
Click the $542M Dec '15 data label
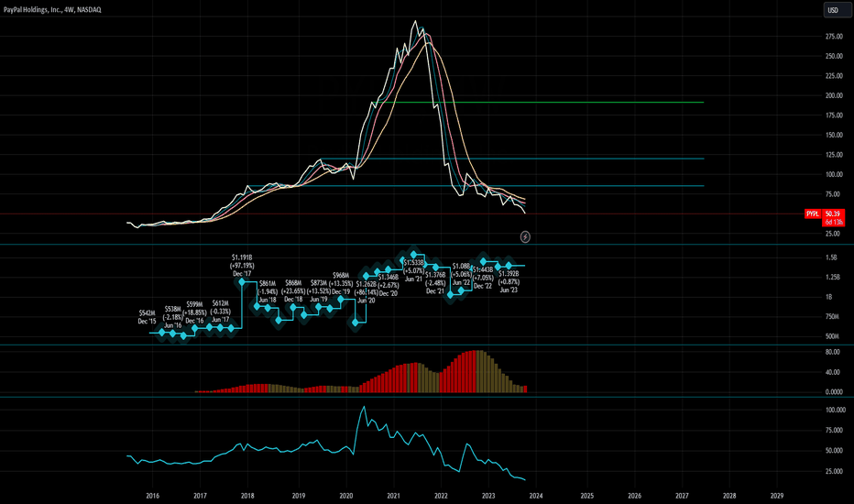pos(147,317)
